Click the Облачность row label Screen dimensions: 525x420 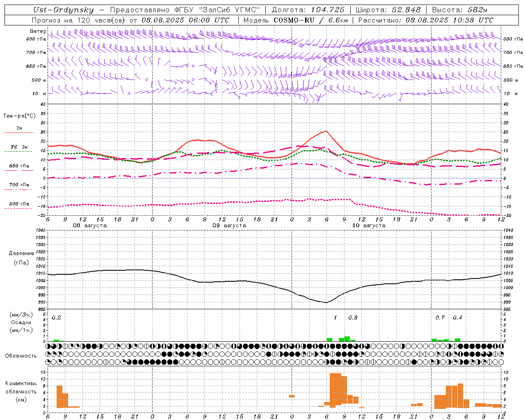tap(21, 356)
